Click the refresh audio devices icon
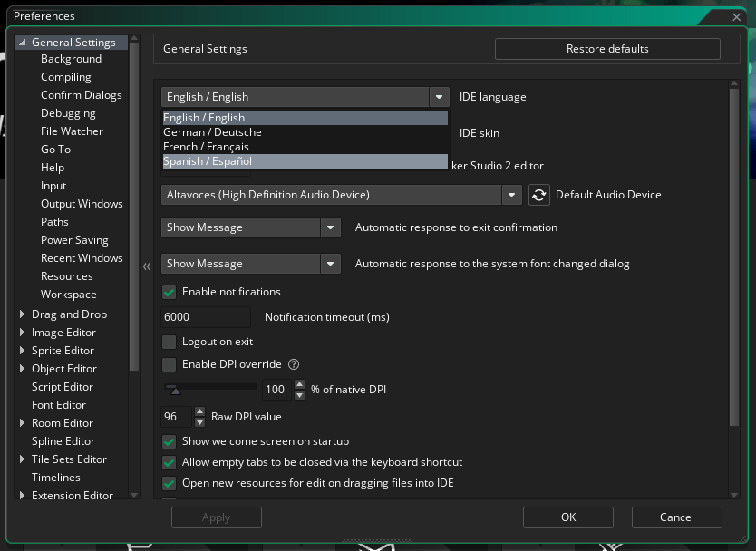756x551 pixels. 539,195
